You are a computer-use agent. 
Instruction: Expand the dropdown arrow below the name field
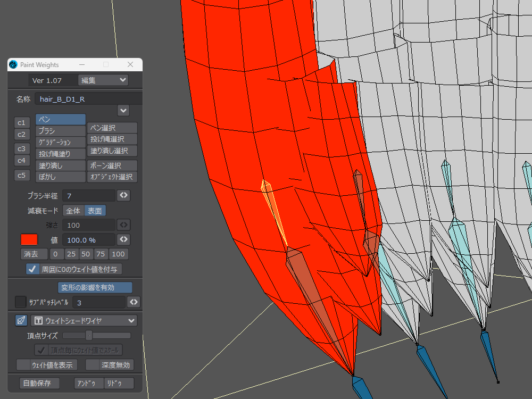[123, 110]
